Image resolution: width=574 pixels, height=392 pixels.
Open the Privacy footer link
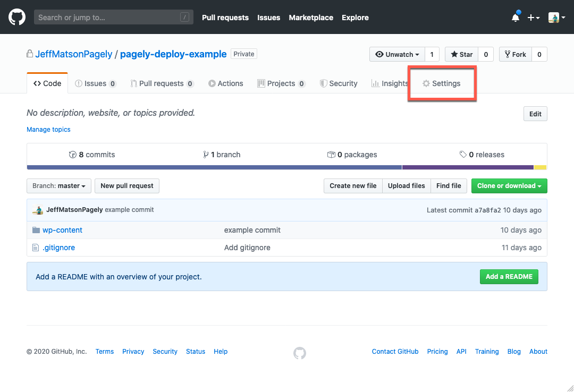133,352
